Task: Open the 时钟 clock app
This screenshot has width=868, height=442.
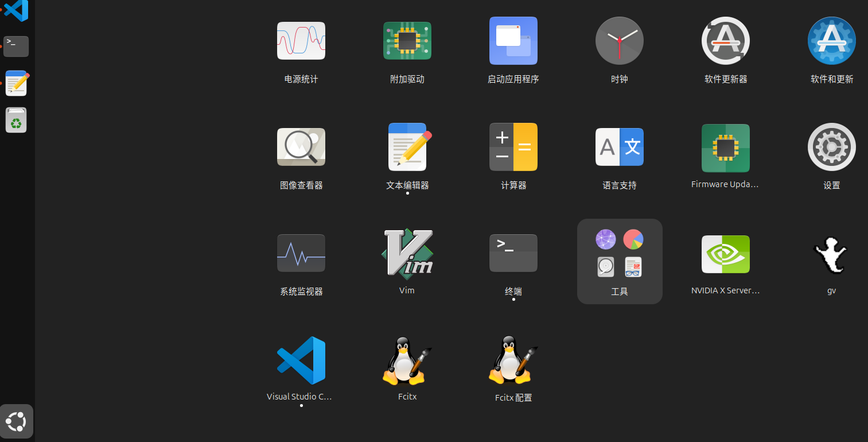Action: tap(620, 41)
